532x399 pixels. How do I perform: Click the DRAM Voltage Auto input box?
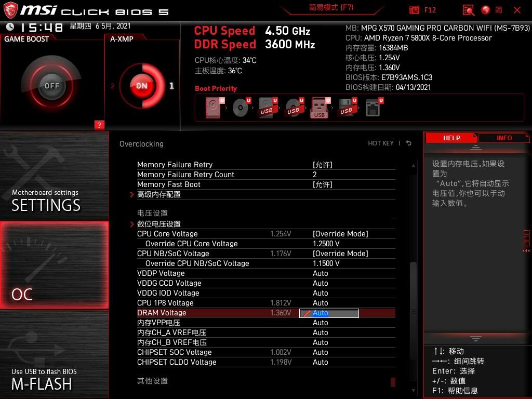[x=329, y=313]
